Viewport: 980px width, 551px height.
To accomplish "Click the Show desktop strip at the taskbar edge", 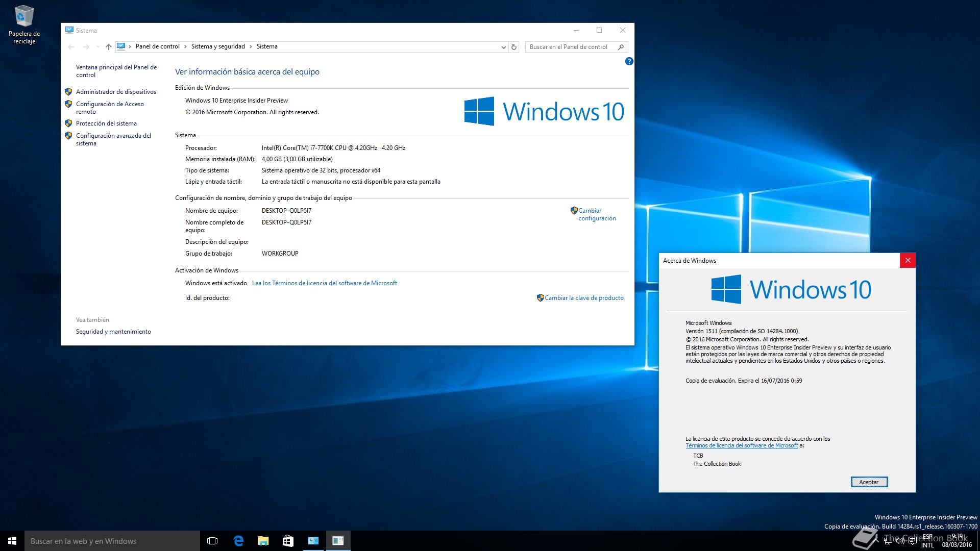I will click(x=978, y=541).
